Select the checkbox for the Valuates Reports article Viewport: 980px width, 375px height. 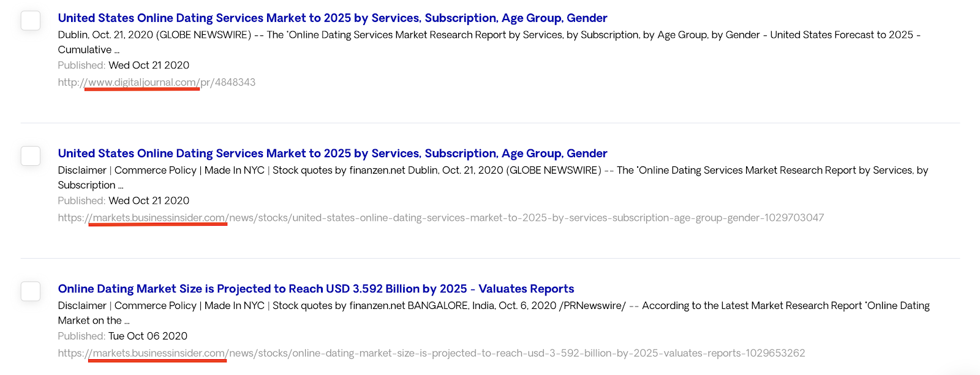[x=31, y=291]
